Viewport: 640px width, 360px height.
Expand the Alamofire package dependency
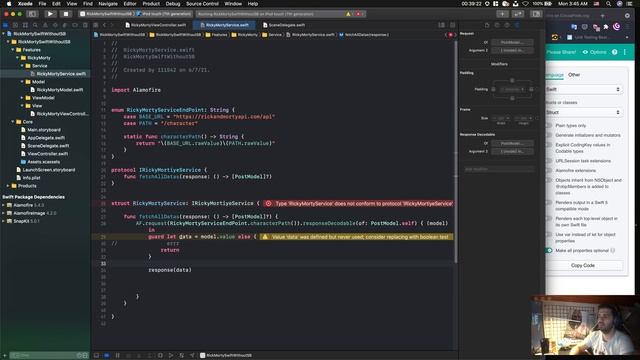click(x=4, y=205)
